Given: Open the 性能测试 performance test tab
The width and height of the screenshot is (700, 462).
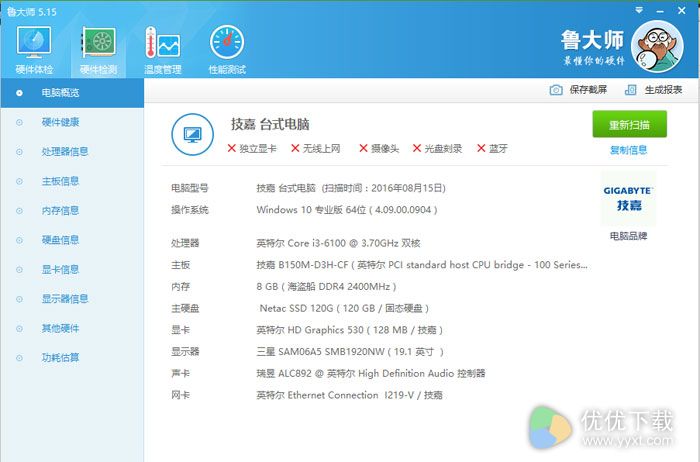Looking at the screenshot, I should [x=227, y=50].
